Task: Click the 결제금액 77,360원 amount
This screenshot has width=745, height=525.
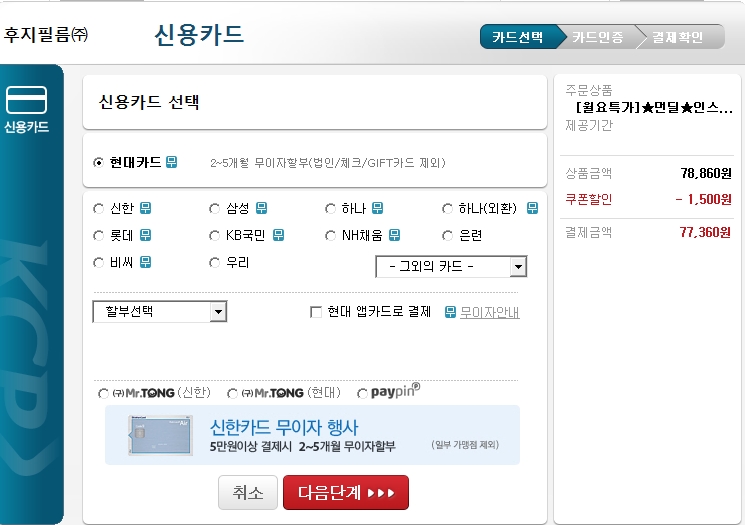Action: point(705,232)
